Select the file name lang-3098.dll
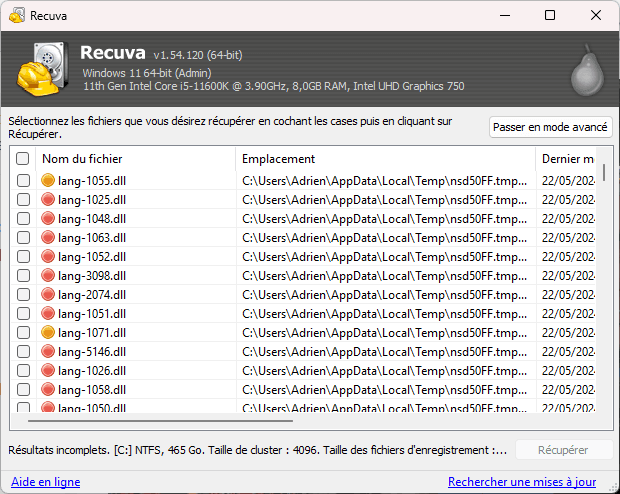Image resolution: width=620 pixels, height=494 pixels. [x=92, y=276]
